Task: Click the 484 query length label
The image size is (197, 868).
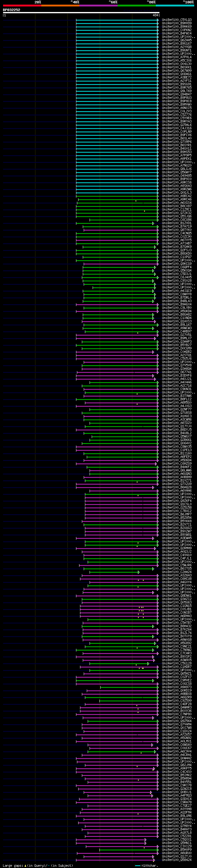Action: [155, 15]
